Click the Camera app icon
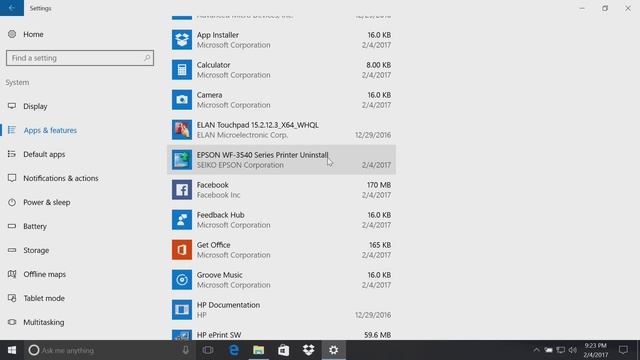640x360 pixels. tap(182, 100)
